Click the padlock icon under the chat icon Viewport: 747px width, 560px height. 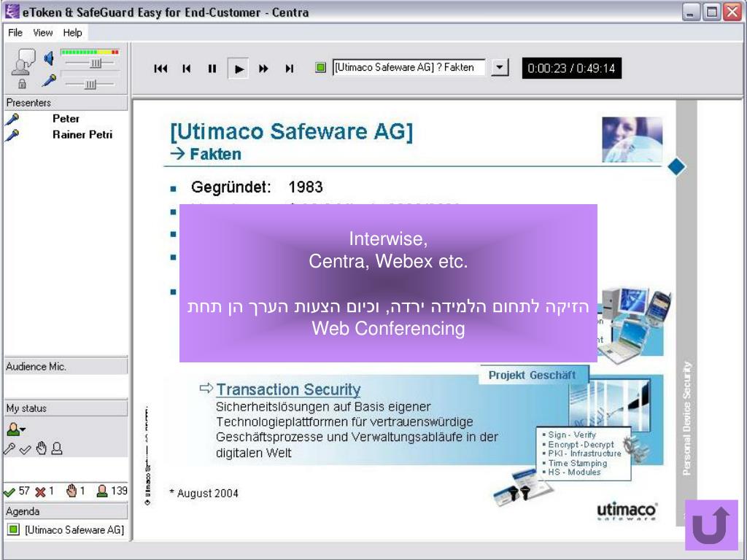coord(22,85)
